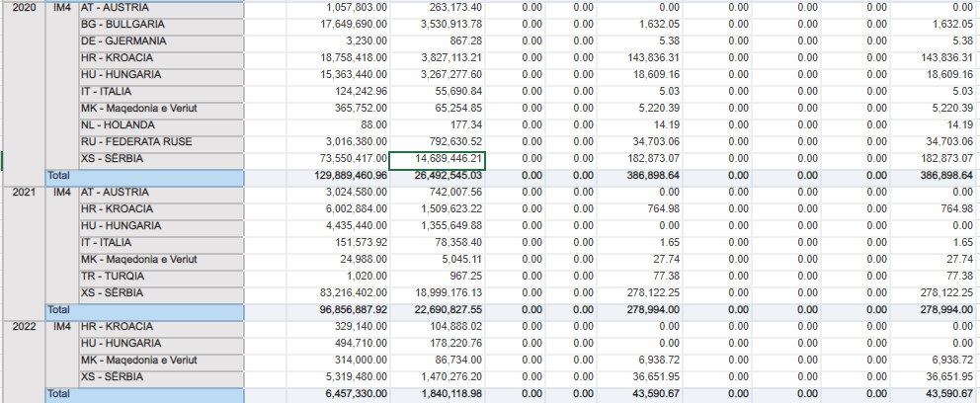Select the 2021 year row header

24,193
